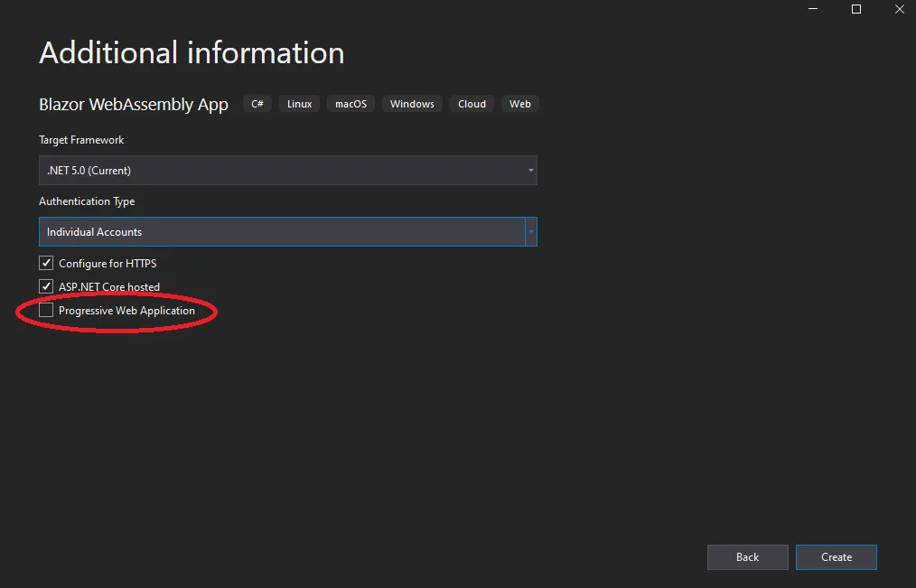
Task: Click the macOS tag
Action: click(x=351, y=104)
